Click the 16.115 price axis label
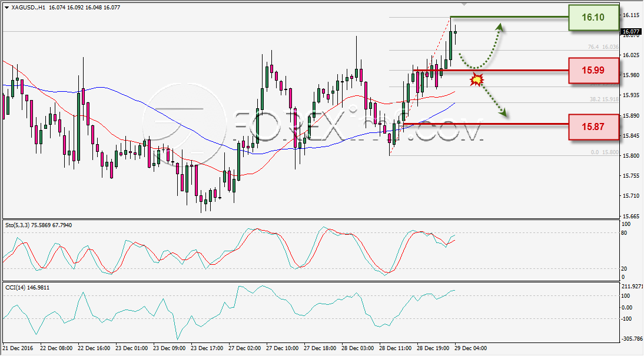 tap(630, 15)
